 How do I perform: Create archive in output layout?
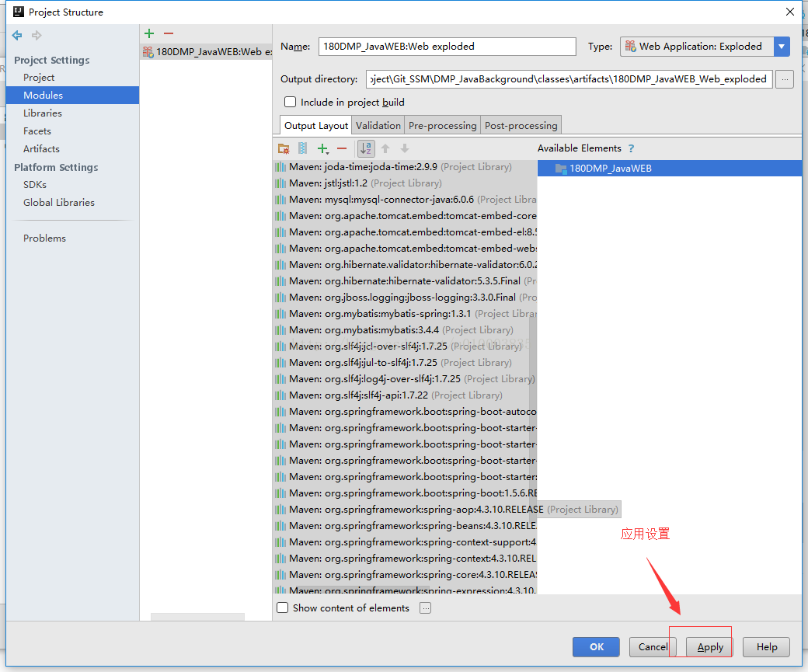303,148
